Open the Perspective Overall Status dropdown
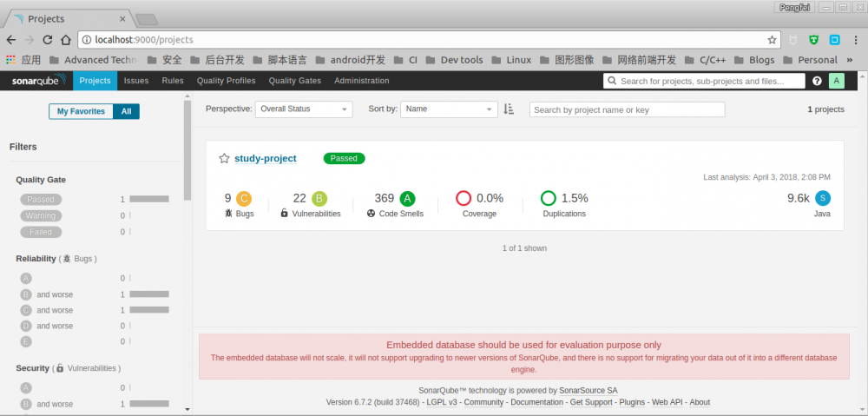Viewport: 868px width, 416px height. click(x=304, y=109)
